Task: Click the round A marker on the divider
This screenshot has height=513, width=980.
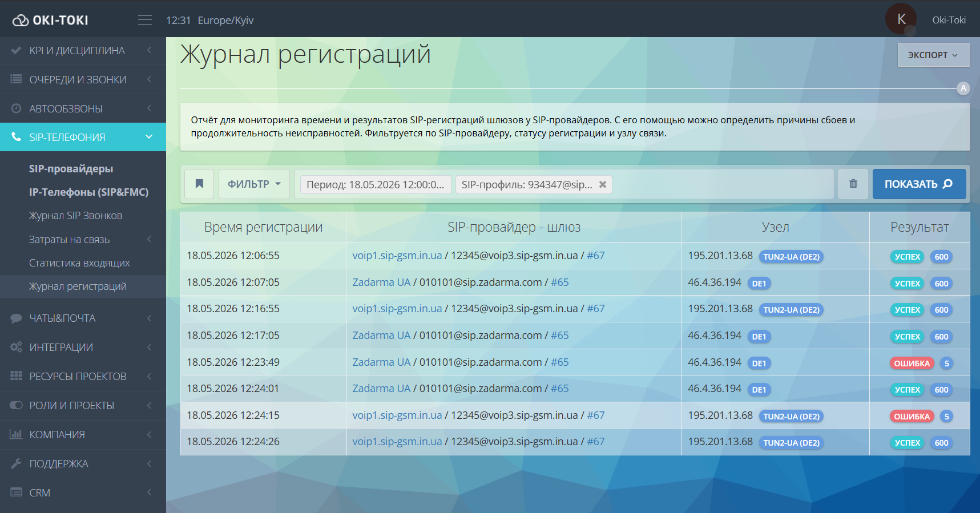Action: pos(963,88)
